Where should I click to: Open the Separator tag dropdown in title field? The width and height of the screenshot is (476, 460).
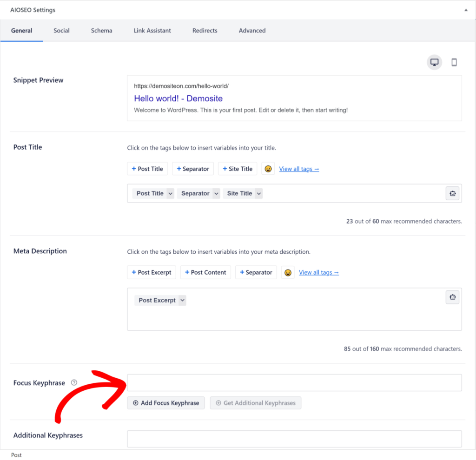pos(216,193)
